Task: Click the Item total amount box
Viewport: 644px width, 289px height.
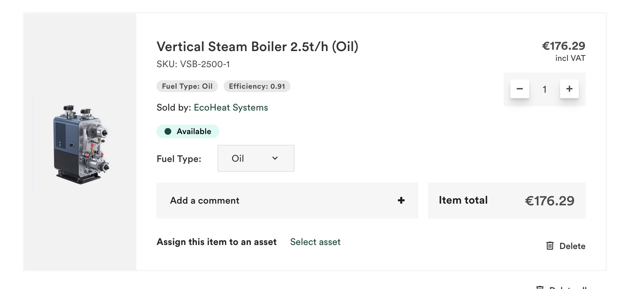Action: 506,201
